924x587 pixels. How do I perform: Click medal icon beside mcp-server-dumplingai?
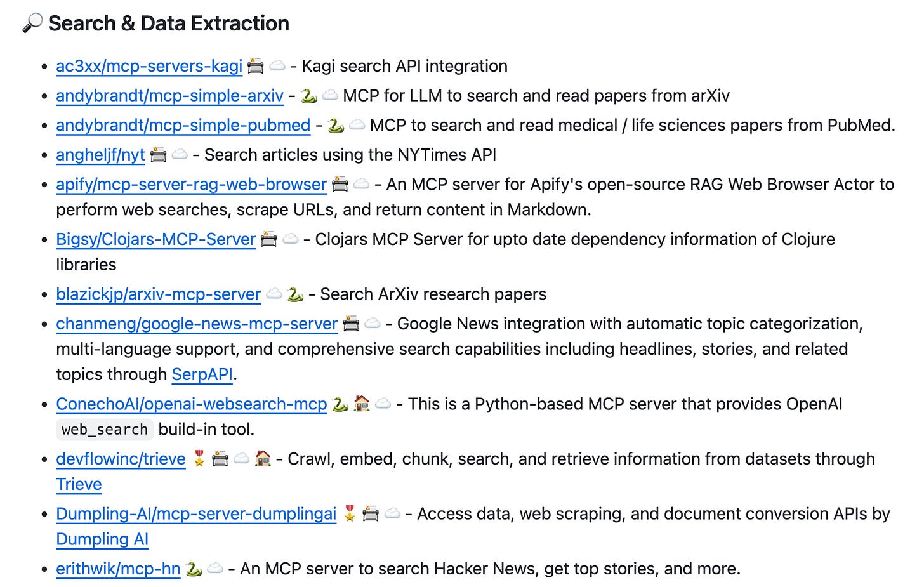point(350,513)
